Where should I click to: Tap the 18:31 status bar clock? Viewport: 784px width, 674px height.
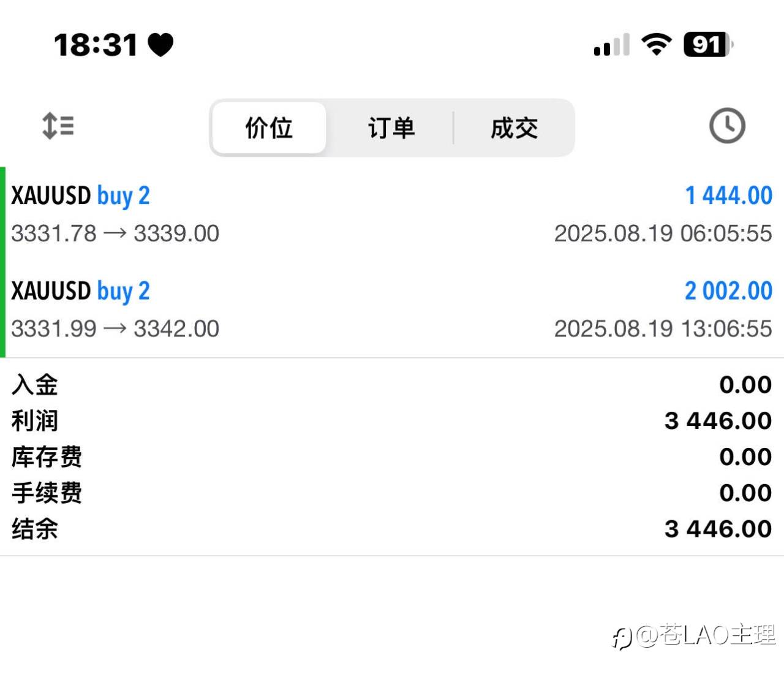[96, 45]
